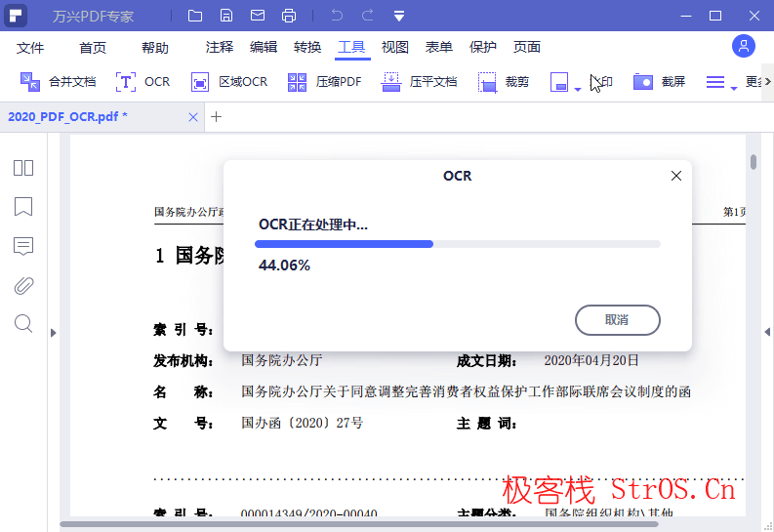Click the save disk icon
Image resolution: width=774 pixels, height=532 pixels.
[226, 16]
